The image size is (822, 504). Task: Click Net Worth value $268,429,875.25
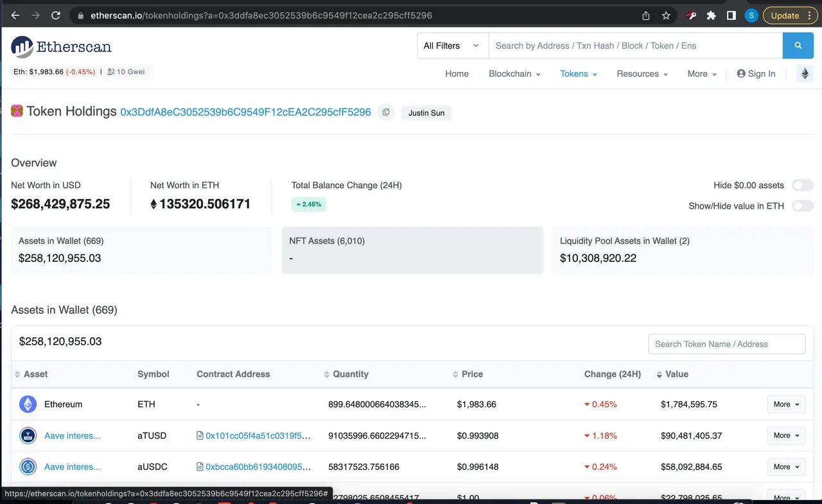60,204
